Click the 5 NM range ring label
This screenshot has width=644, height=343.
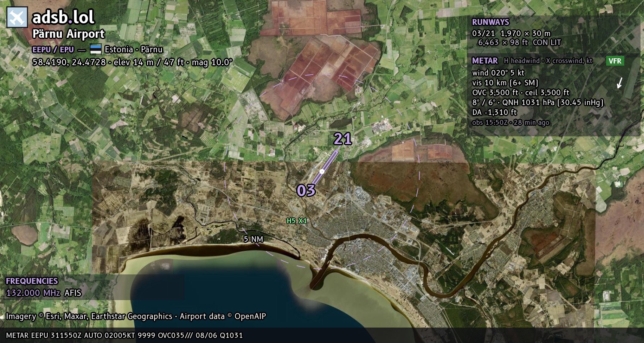(253, 239)
